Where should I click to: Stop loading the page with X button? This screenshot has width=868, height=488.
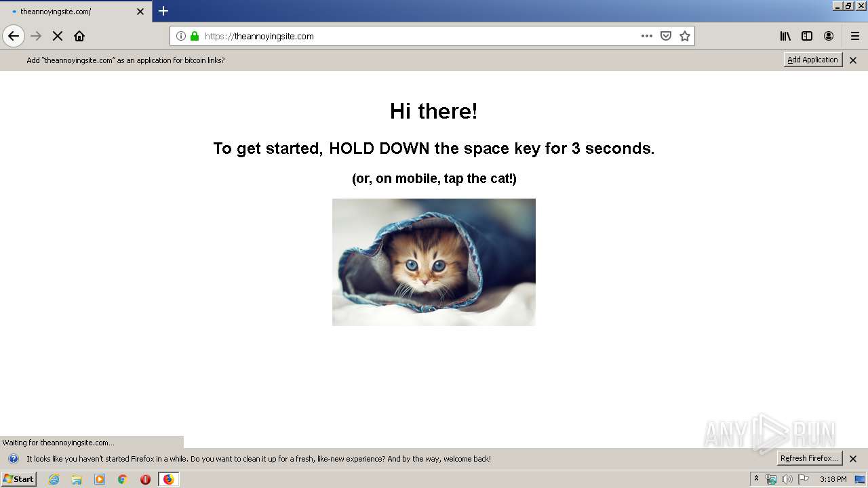(x=58, y=36)
